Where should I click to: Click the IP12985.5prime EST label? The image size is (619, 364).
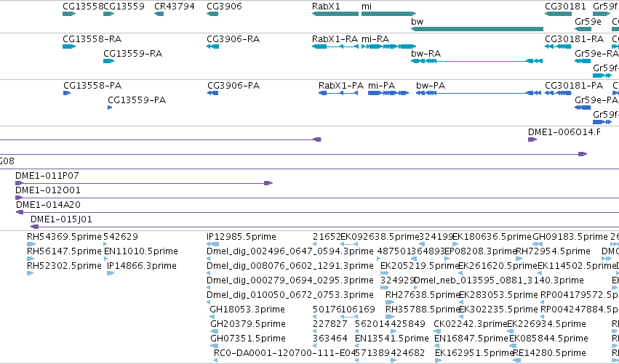point(241,237)
